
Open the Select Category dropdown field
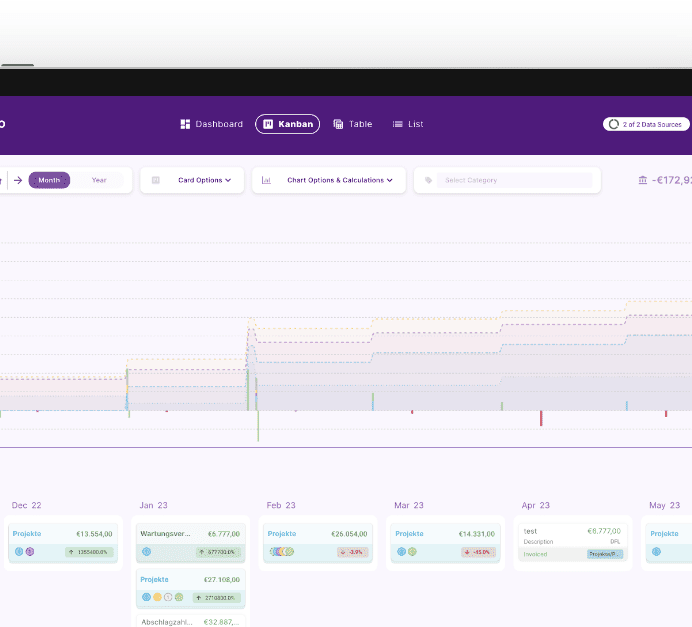(510, 180)
